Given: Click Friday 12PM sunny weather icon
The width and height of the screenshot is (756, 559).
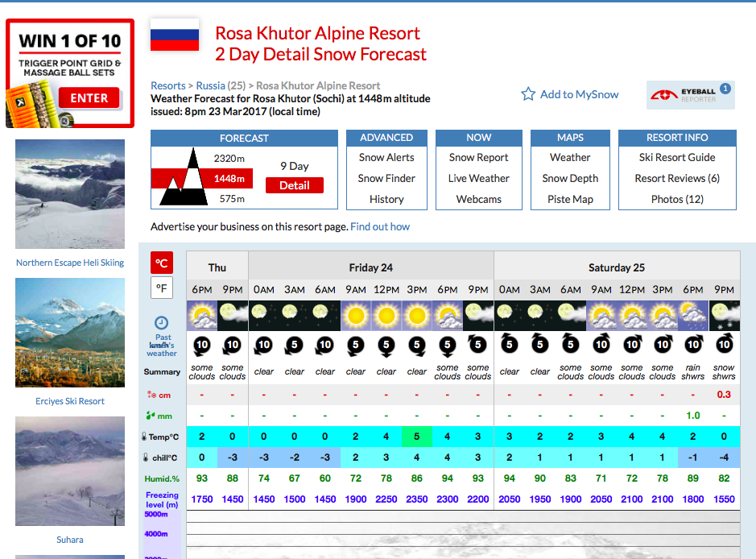Looking at the screenshot, I should coord(386,316).
